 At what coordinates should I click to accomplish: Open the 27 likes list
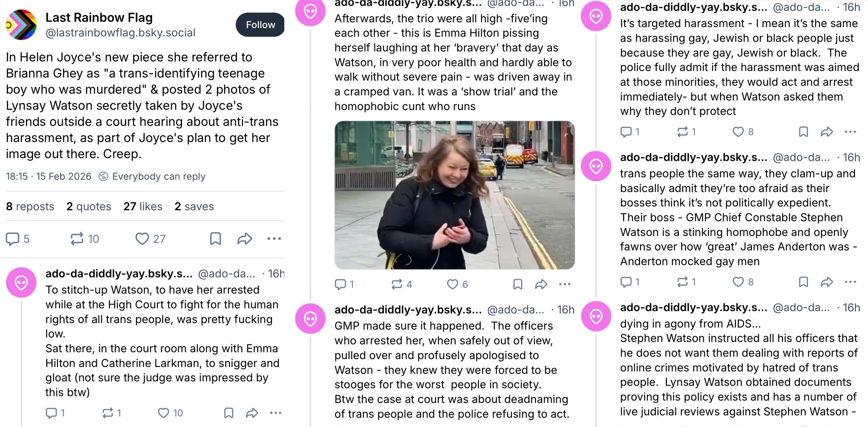tap(143, 206)
